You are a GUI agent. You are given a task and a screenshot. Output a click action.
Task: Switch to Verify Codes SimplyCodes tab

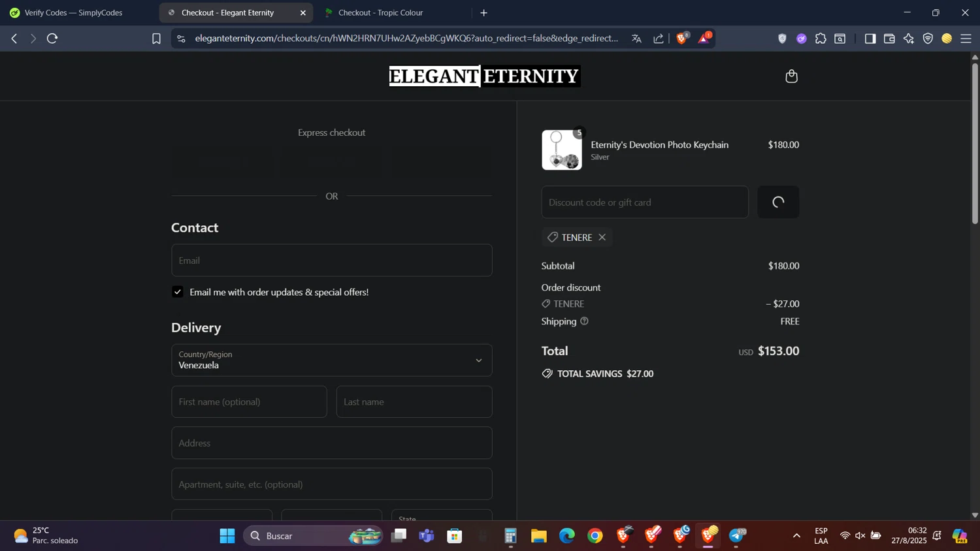(73, 12)
